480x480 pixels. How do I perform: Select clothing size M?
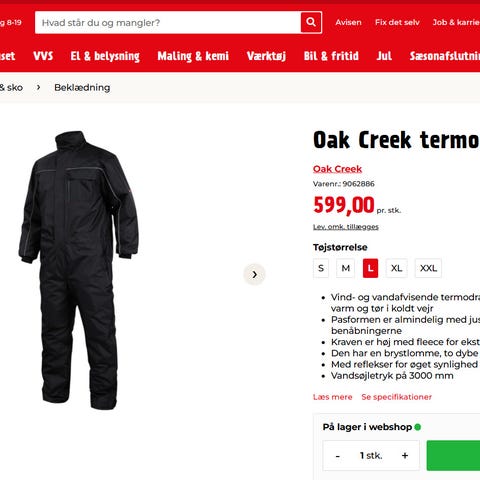click(x=346, y=268)
